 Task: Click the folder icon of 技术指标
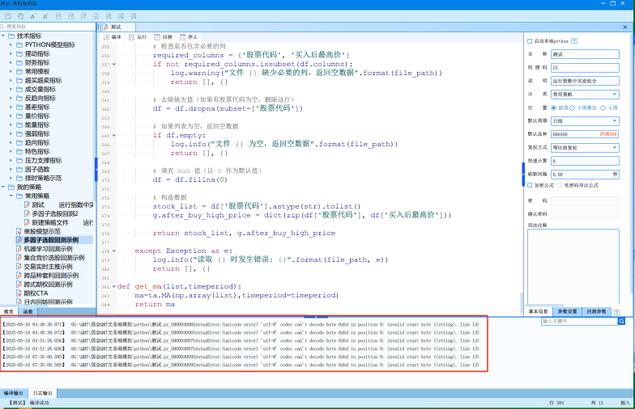click(12, 36)
